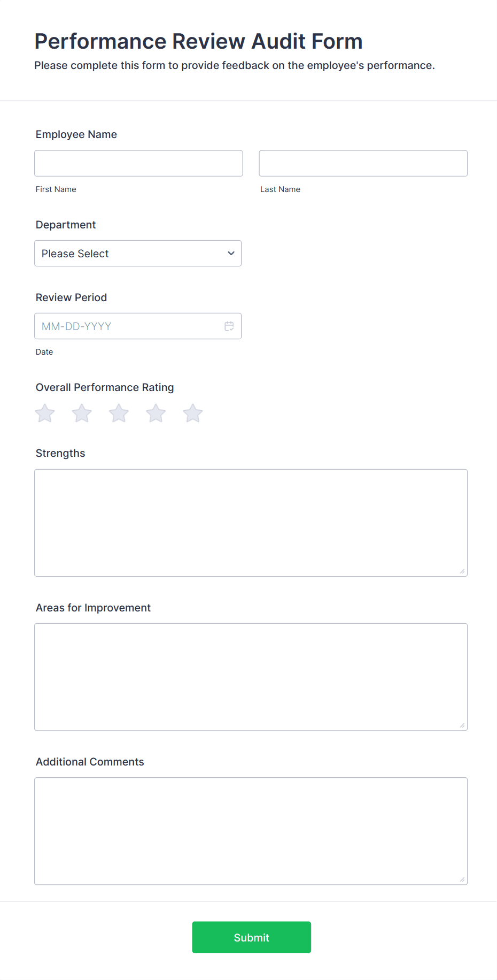Click the Last Name input field
This screenshot has width=497, height=980.
363,163
